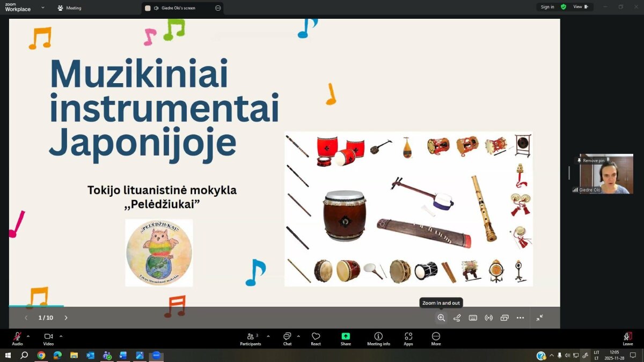Open the View layout menu

(x=581, y=7)
